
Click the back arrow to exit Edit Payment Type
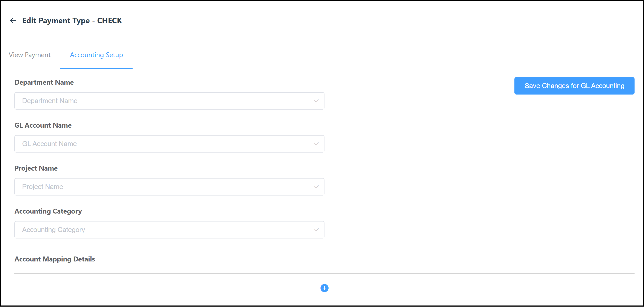click(13, 20)
